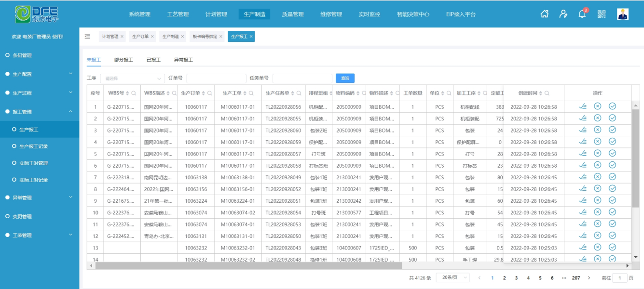644x289 pixels.
Task: Click the QR code icon
Action: (602, 14)
